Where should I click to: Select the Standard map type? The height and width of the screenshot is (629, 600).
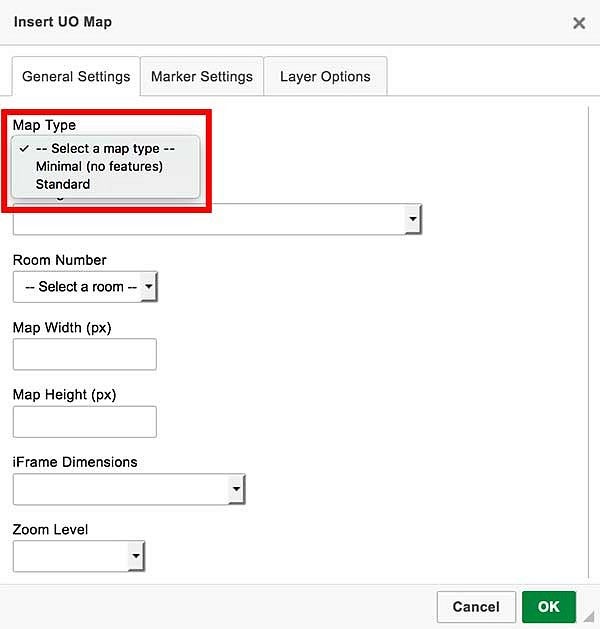pos(105,184)
